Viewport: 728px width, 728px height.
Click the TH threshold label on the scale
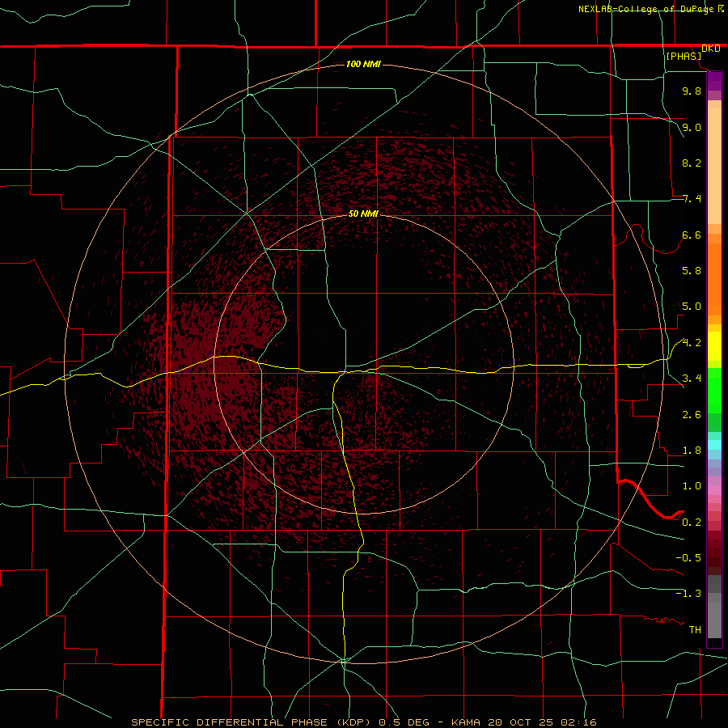coord(695,629)
